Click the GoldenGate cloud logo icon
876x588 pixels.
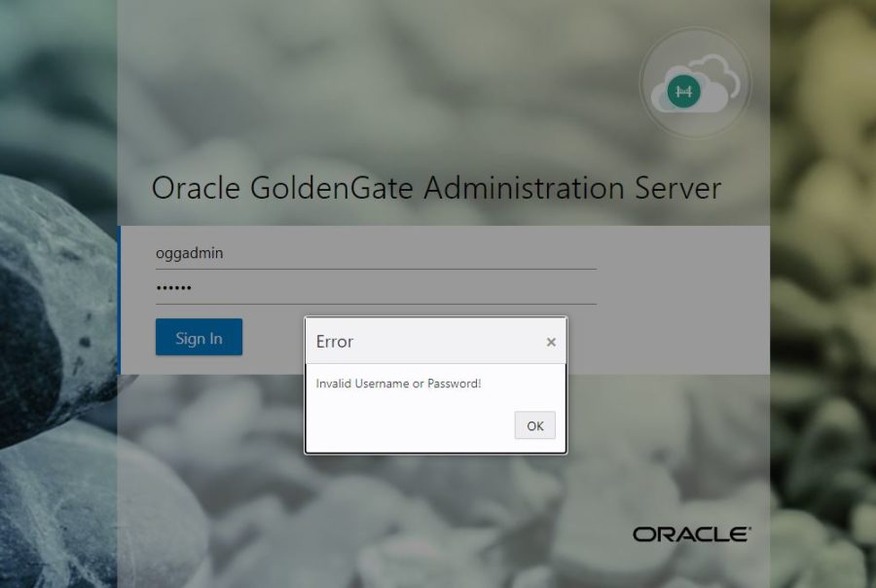pos(695,84)
